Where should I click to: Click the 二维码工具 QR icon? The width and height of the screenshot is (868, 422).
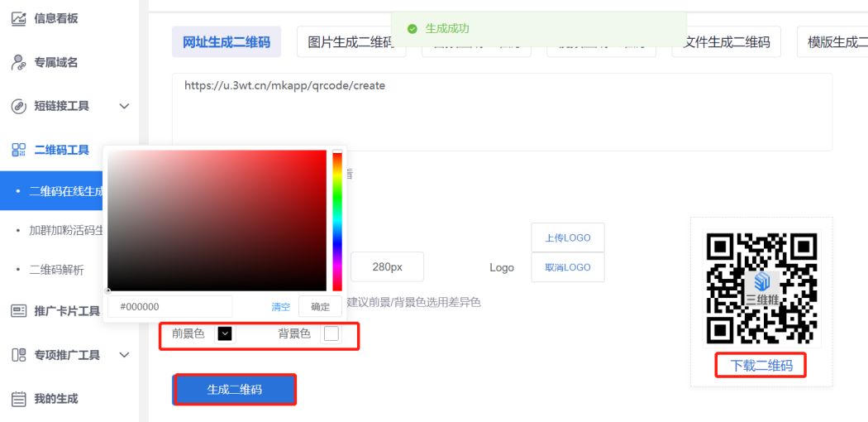click(x=19, y=150)
